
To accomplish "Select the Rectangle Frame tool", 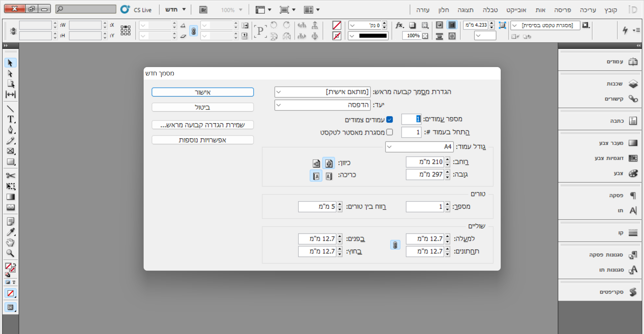I will (10, 151).
